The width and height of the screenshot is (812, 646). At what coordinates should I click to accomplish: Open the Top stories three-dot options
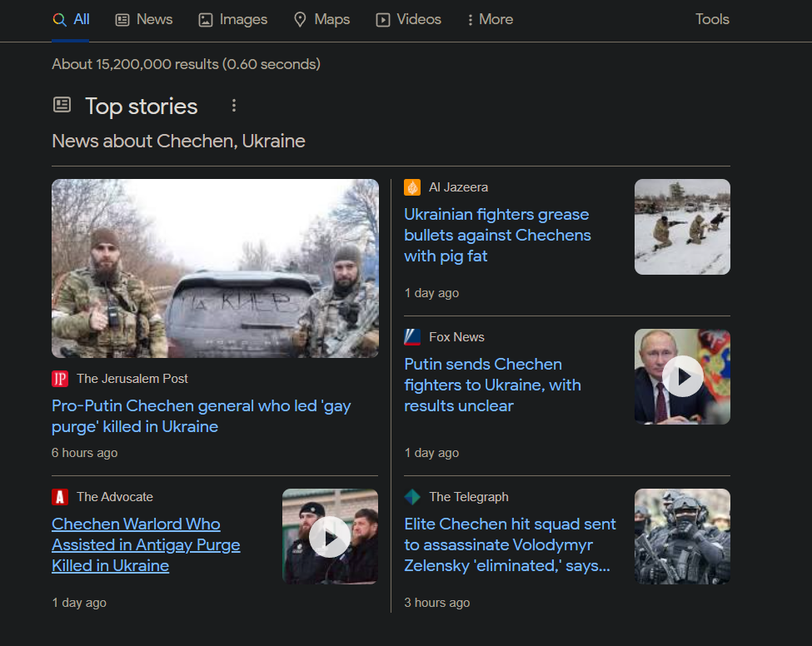[234, 106]
